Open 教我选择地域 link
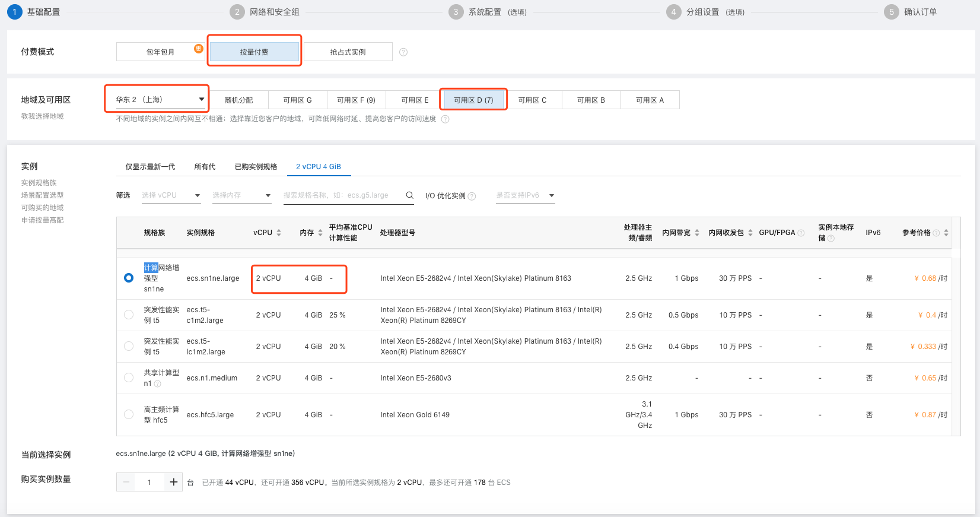The width and height of the screenshot is (980, 517). [43, 116]
